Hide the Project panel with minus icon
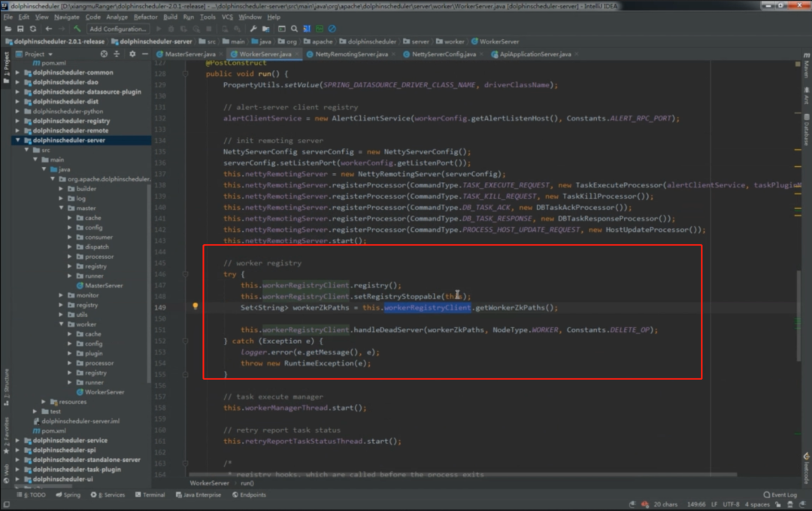The height and width of the screenshot is (511, 812). (x=145, y=54)
